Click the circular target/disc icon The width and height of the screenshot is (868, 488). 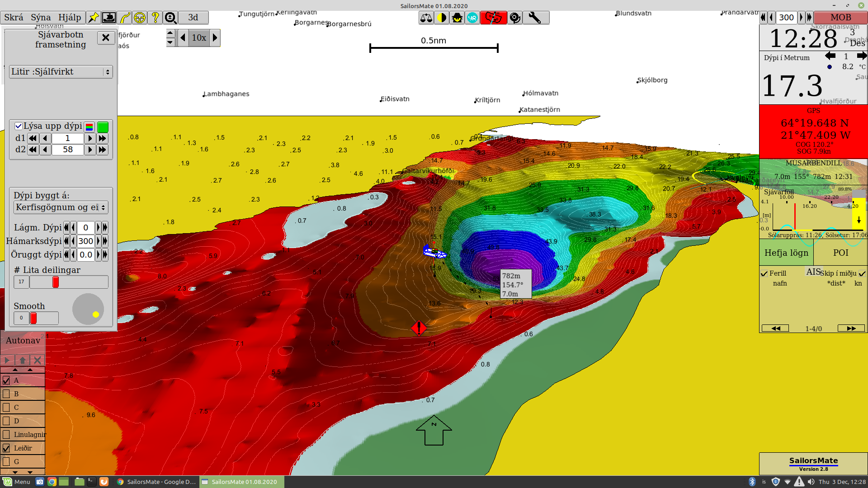click(515, 18)
